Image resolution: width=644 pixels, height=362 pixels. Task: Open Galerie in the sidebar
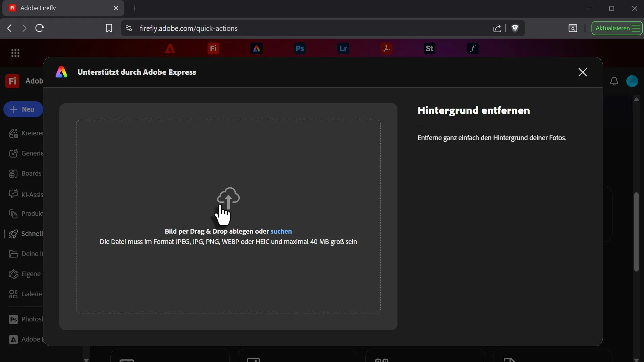click(x=25, y=294)
